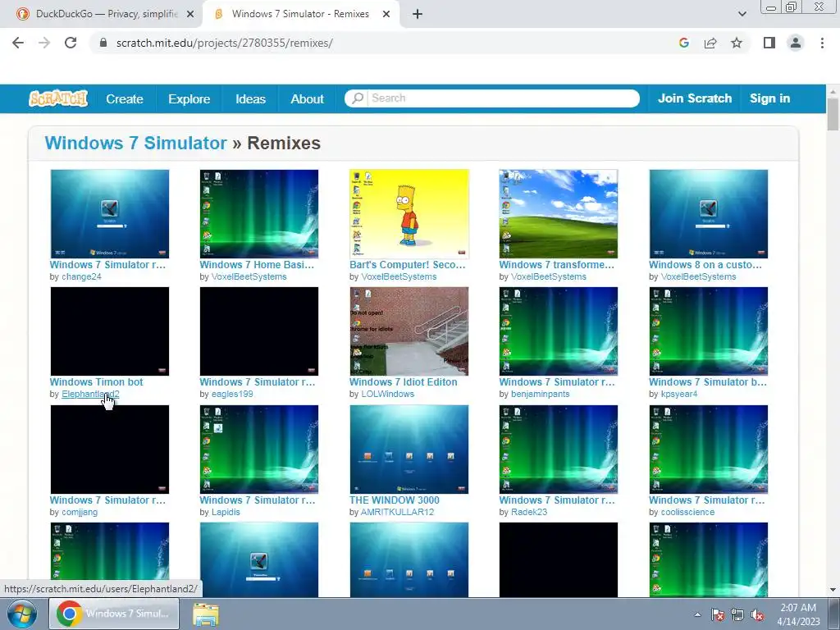
Task: Open the browser side panel icon
Action: pyautogui.click(x=769, y=43)
